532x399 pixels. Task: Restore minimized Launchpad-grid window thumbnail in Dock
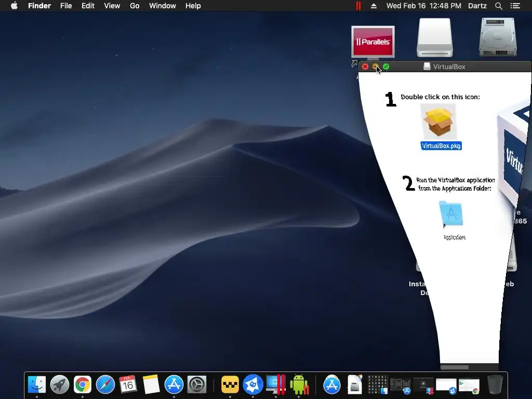378,385
